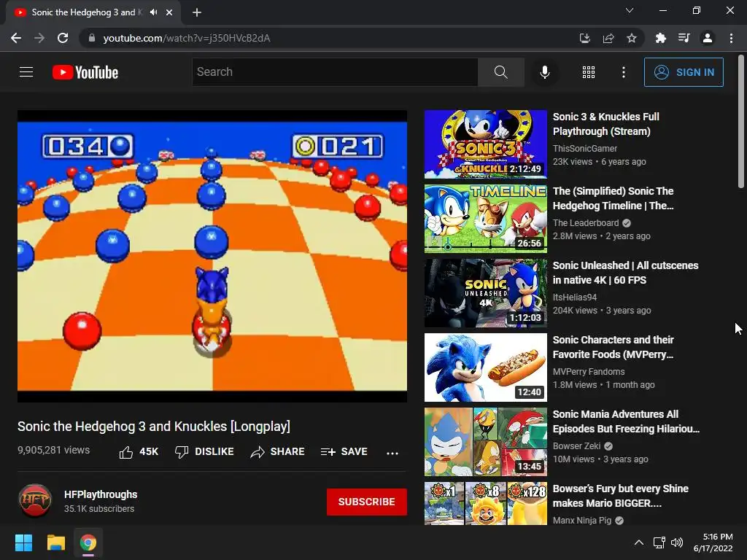This screenshot has height=560, width=747.
Task: Go forward in browser history
Action: click(39, 38)
